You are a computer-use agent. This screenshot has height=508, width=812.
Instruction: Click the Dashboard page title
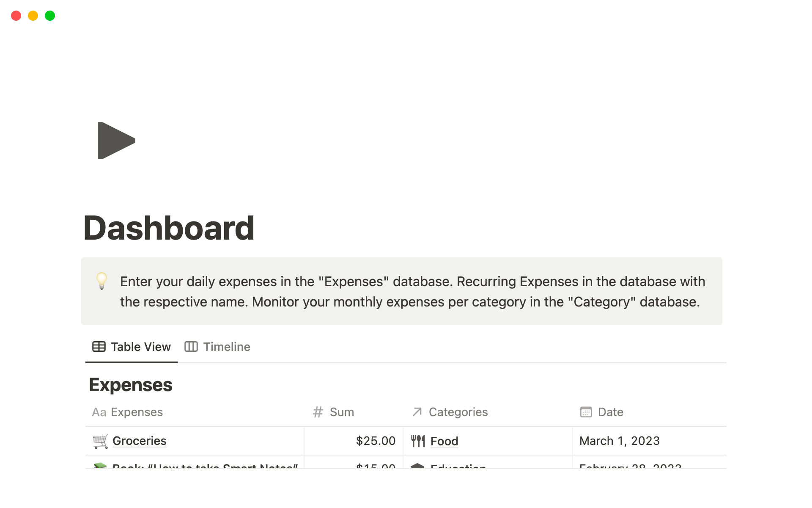(169, 228)
